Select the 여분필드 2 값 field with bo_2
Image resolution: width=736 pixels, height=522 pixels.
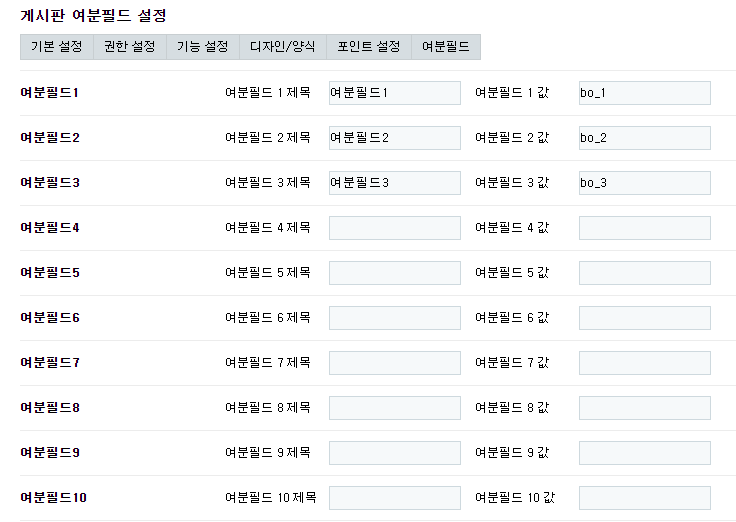644,138
